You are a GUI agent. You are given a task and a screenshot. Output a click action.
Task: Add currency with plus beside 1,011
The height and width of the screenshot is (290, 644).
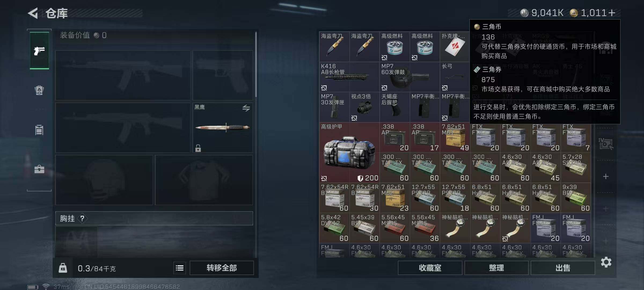(x=612, y=13)
